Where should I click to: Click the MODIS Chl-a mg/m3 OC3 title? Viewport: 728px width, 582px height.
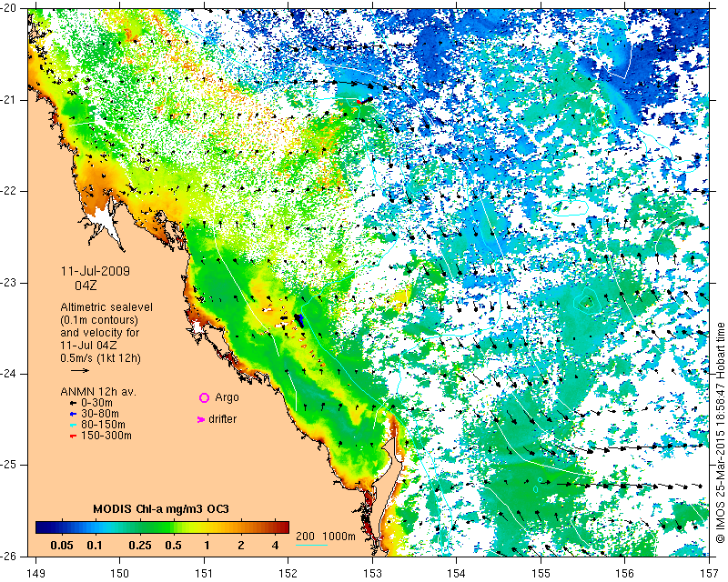point(161,509)
